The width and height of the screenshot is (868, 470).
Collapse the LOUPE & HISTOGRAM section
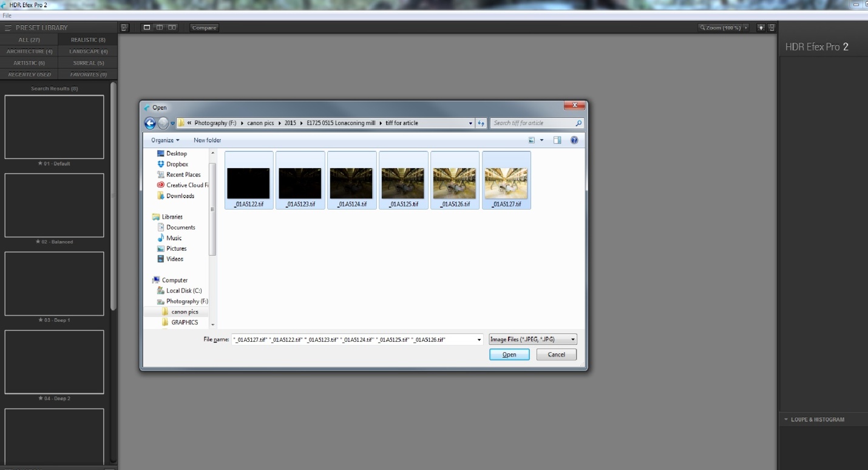[785, 420]
